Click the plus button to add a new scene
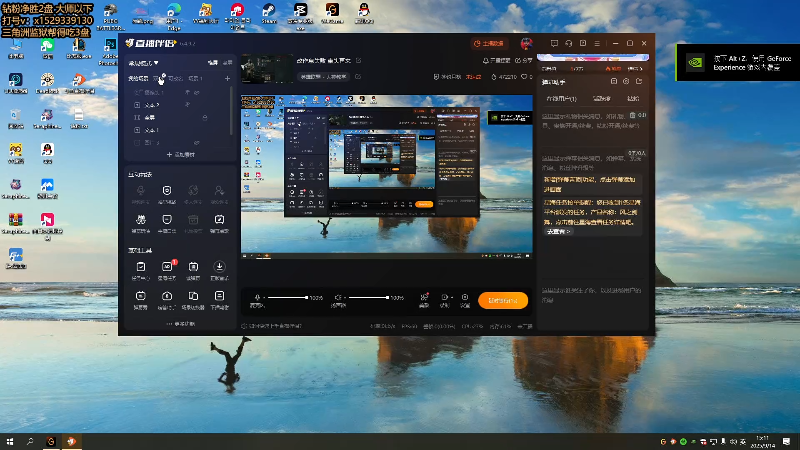800x450 pixels. 228,79
